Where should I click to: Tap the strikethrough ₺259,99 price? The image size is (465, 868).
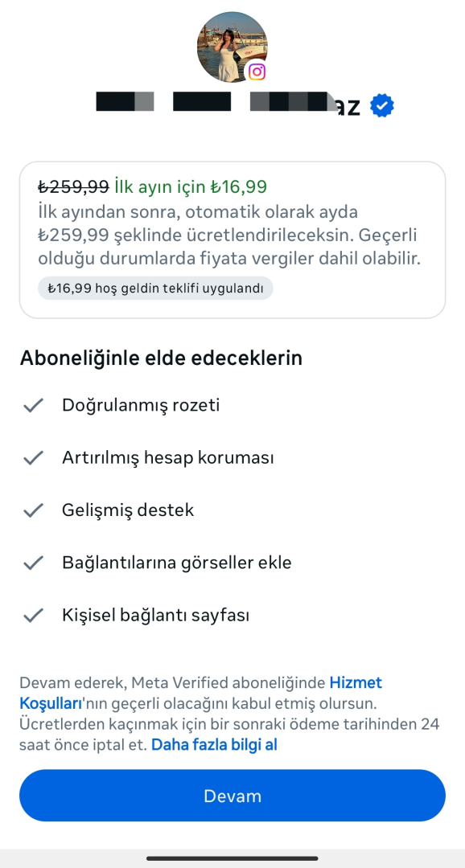click(73, 186)
